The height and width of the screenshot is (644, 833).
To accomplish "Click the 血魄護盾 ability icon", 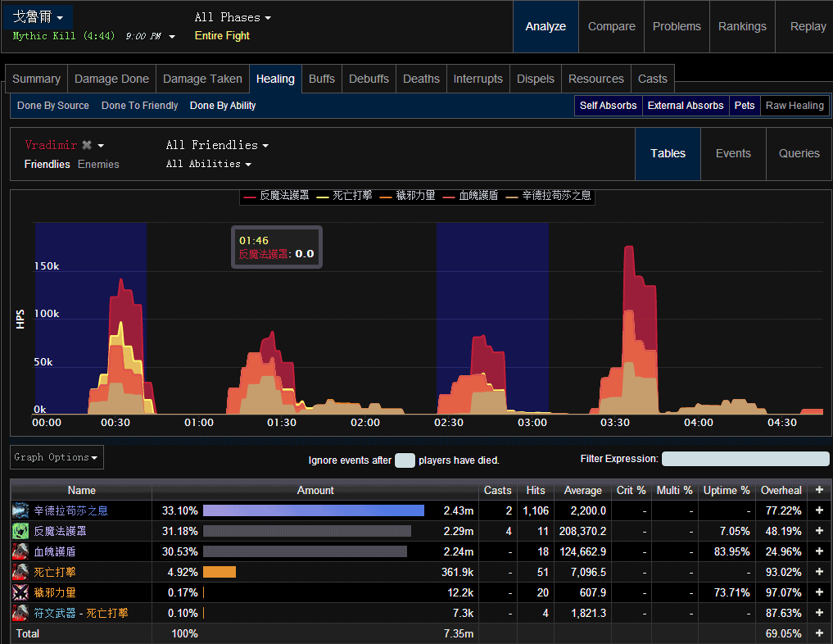I will (x=20, y=551).
